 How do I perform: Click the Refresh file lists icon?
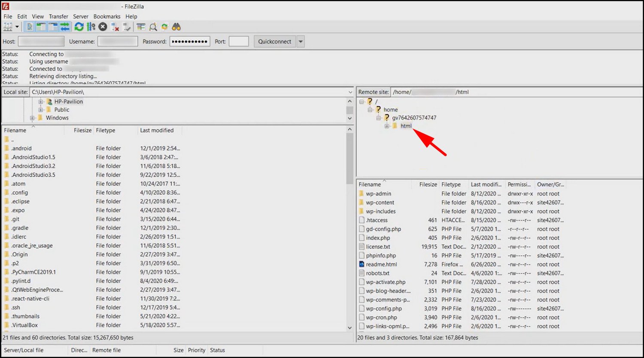[x=79, y=27]
